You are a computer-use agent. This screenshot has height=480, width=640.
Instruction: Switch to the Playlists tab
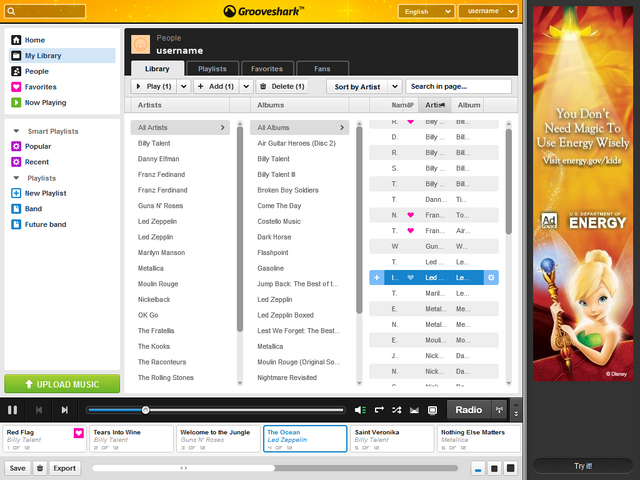(212, 69)
